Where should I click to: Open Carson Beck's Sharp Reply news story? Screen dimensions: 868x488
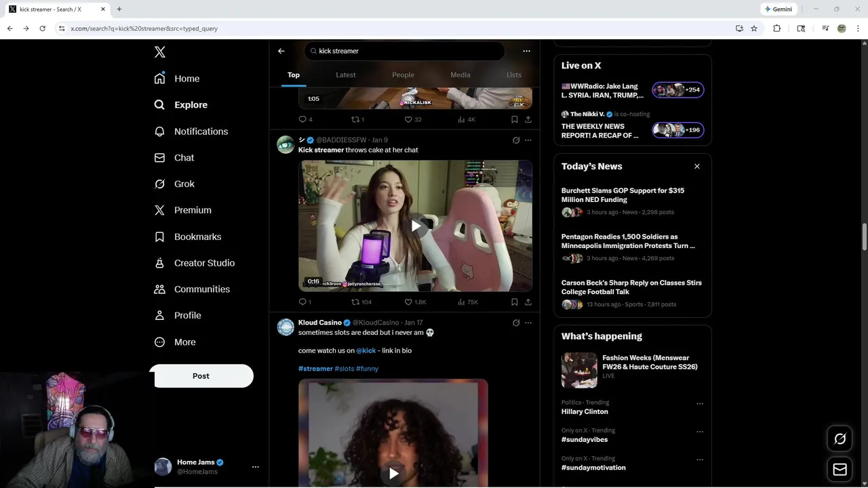tap(632, 293)
